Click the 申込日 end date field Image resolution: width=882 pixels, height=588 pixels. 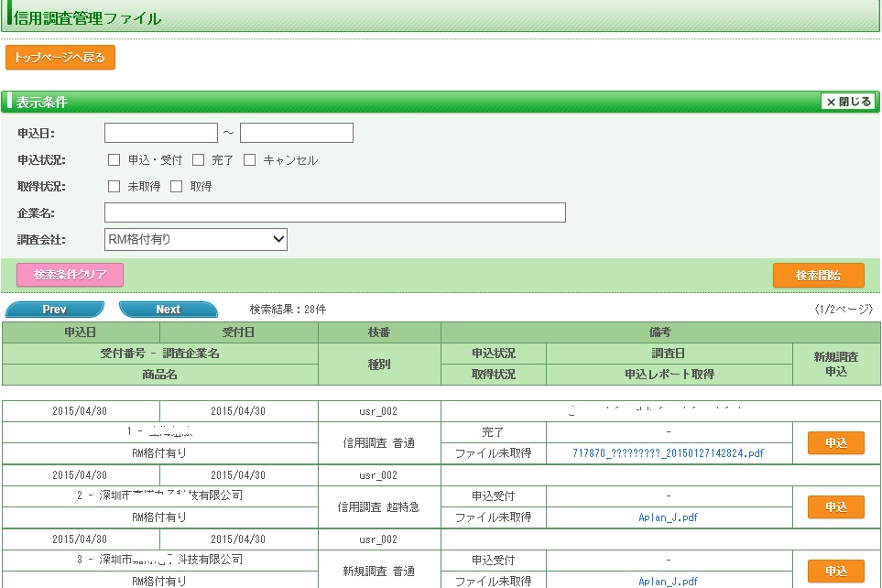(297, 134)
